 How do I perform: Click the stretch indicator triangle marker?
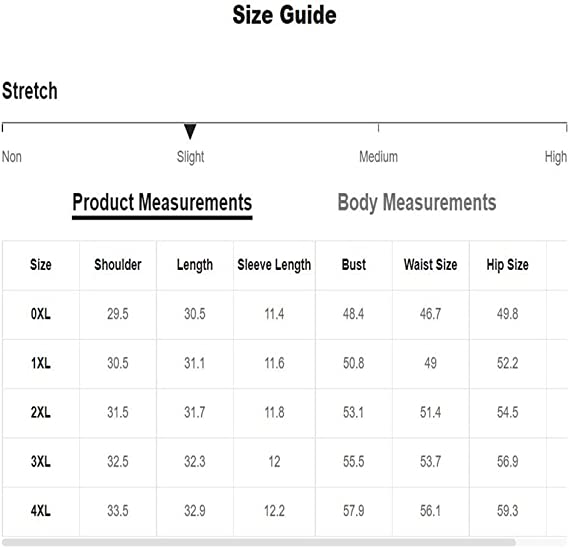[x=190, y=131]
